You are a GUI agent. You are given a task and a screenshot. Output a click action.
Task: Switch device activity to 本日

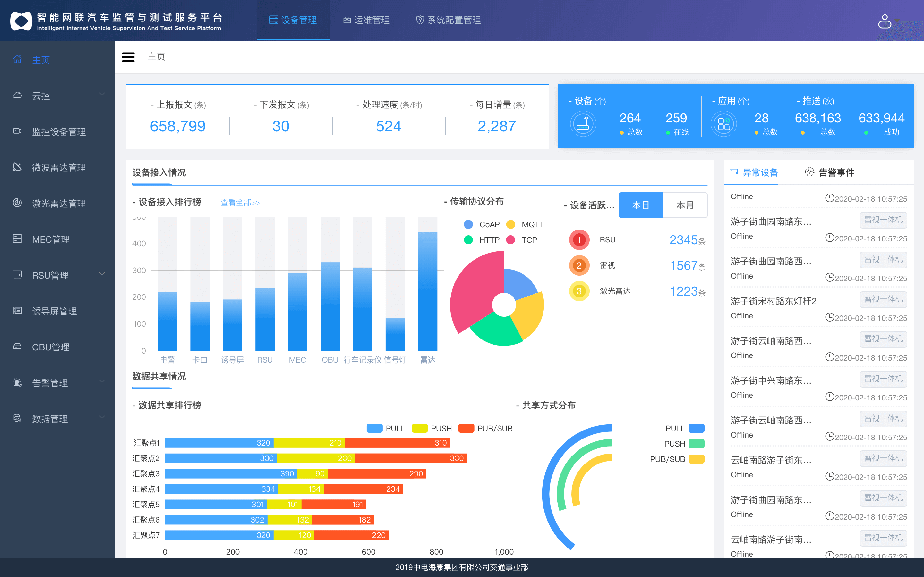tap(641, 205)
